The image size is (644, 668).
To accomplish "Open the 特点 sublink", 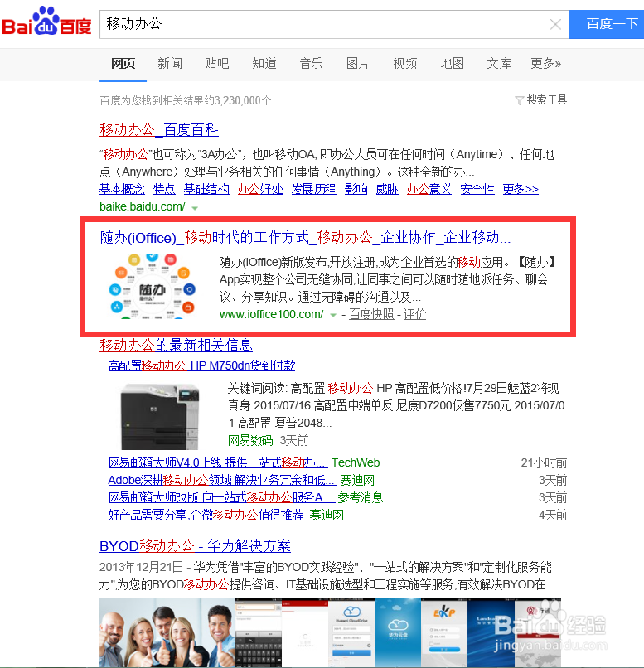I will [164, 189].
